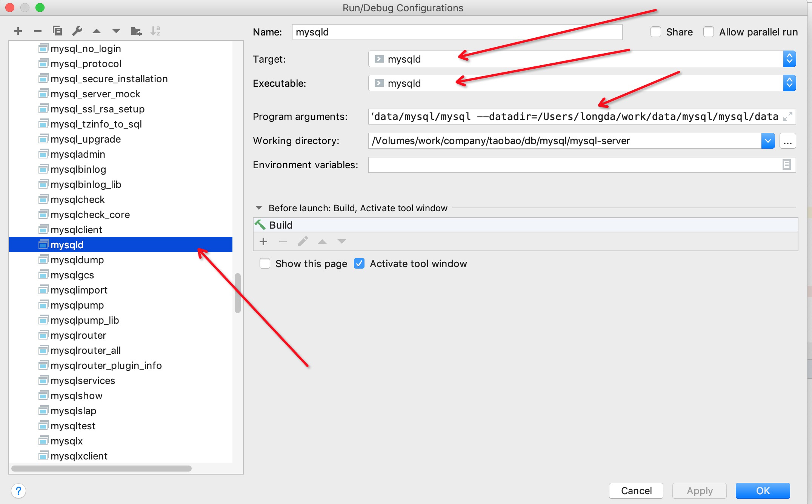The width and height of the screenshot is (812, 504).
Task: Collapse the Before launch section
Action: [x=259, y=208]
